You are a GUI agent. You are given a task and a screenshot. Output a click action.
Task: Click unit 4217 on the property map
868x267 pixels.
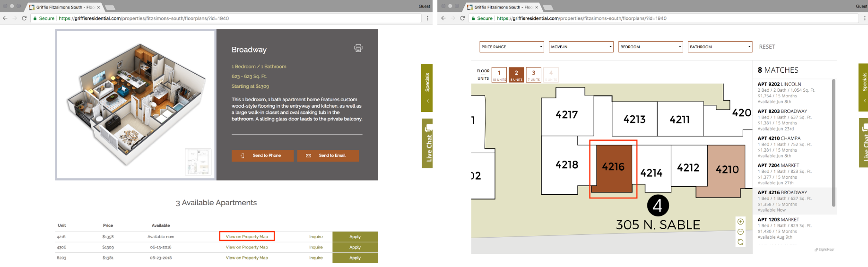coord(567,115)
